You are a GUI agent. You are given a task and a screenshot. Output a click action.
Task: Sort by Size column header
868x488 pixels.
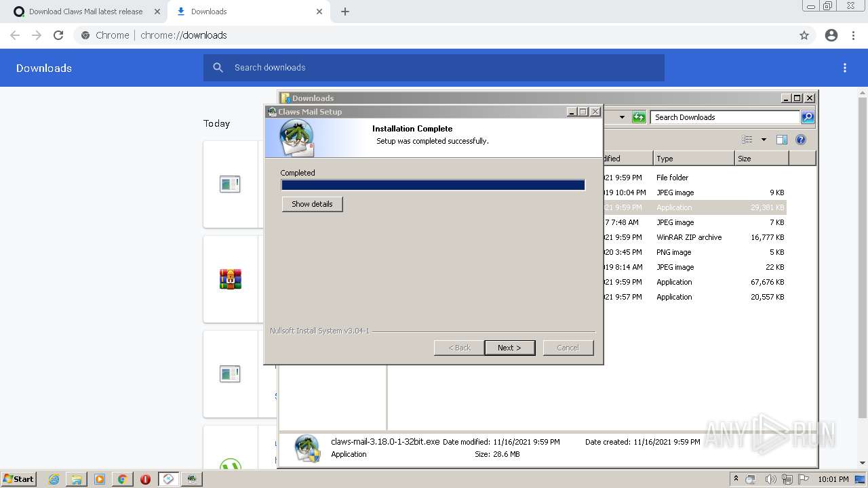(762, 159)
